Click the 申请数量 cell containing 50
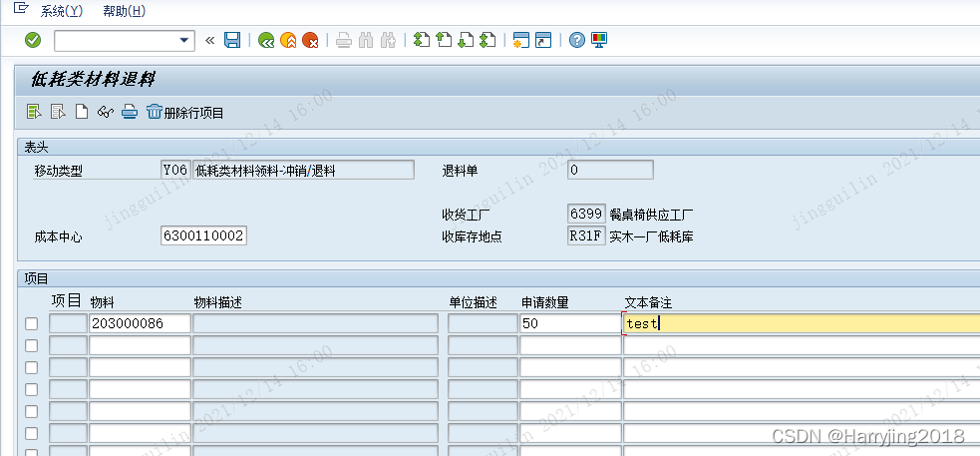980x456 pixels. point(570,323)
